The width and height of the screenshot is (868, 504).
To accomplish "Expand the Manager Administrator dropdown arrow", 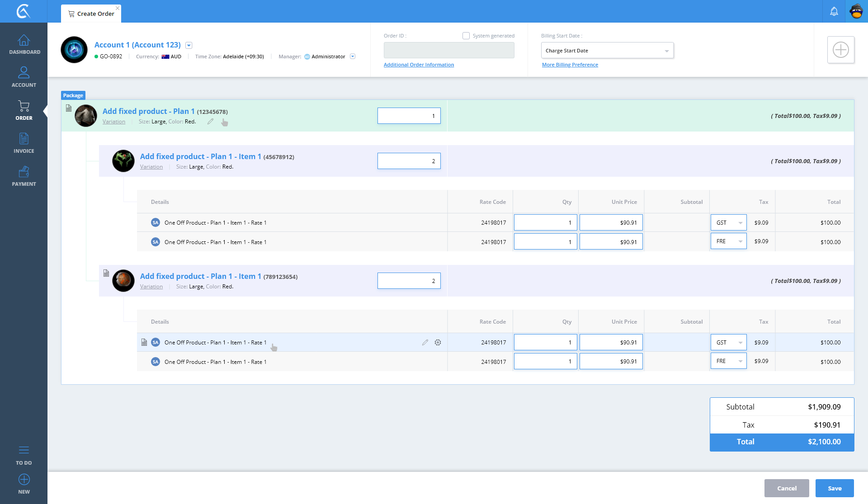I will (x=353, y=57).
